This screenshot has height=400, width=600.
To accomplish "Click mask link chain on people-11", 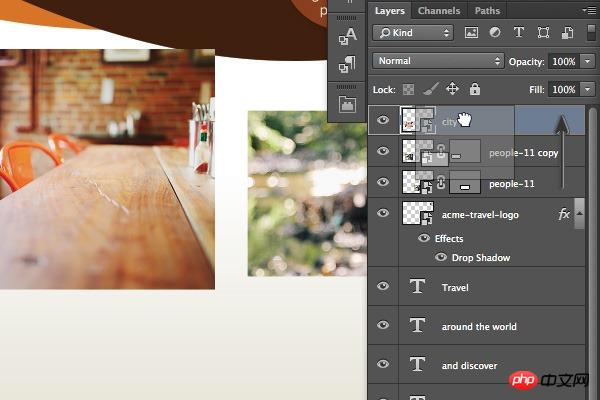I will pyautogui.click(x=441, y=182).
